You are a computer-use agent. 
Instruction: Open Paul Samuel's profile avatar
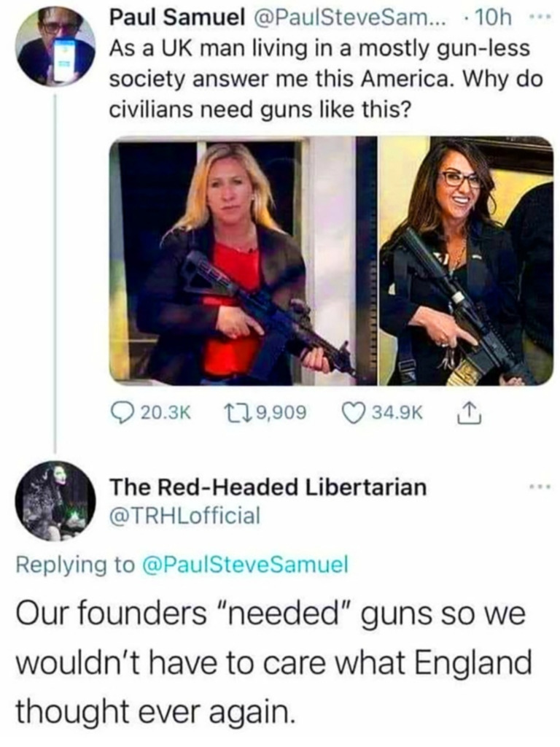(55, 47)
